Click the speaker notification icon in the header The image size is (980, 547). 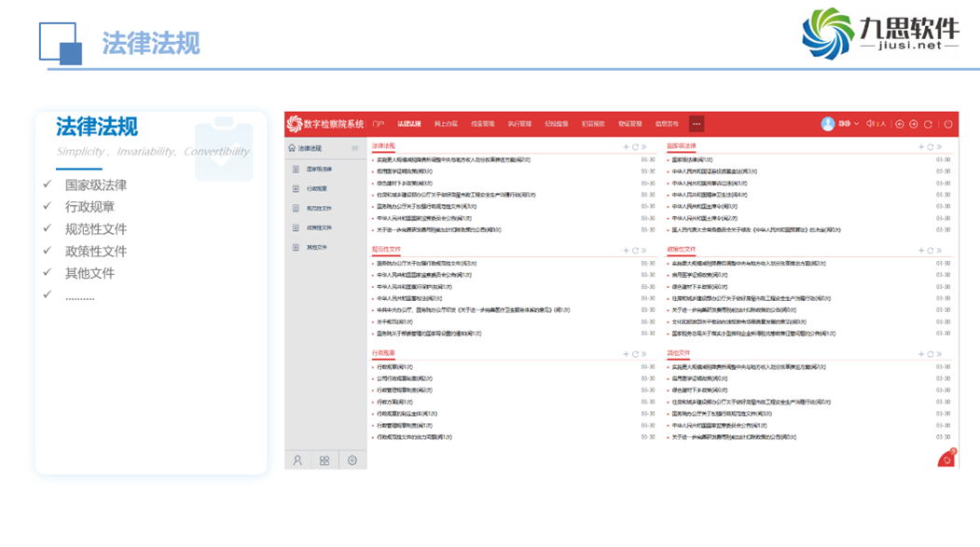[871, 124]
